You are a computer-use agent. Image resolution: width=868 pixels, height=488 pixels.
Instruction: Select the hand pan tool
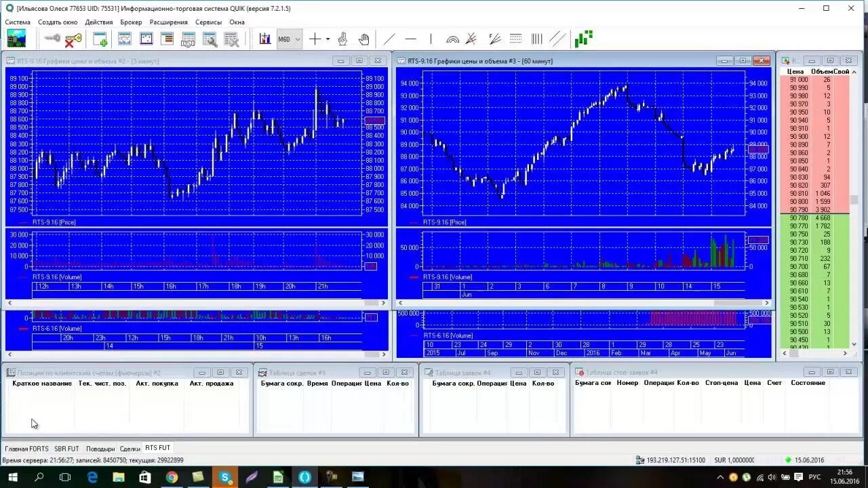click(364, 39)
